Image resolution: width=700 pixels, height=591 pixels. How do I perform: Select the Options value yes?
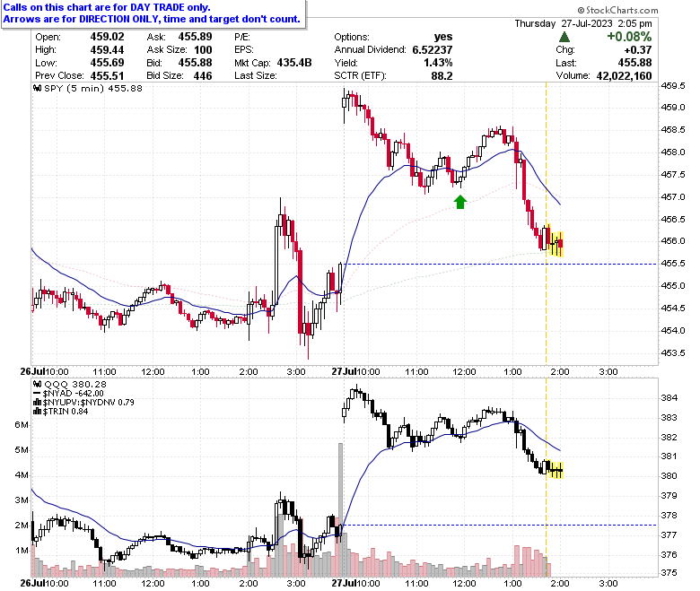point(443,37)
